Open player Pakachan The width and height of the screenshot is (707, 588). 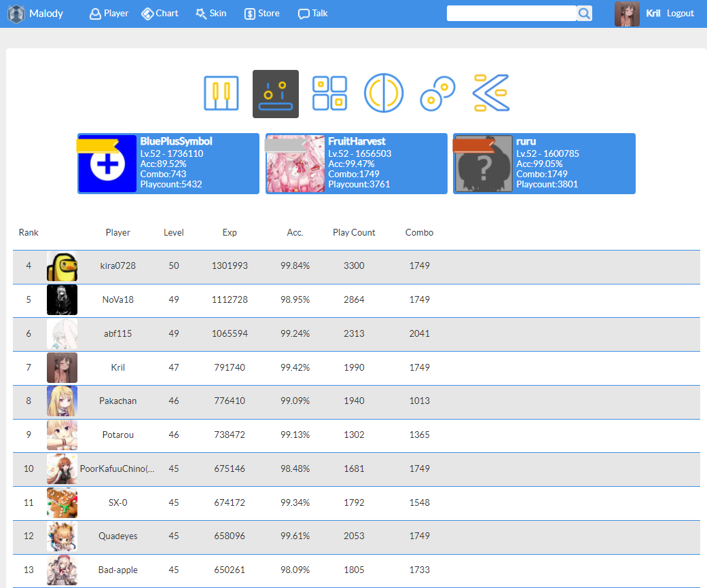point(117,401)
